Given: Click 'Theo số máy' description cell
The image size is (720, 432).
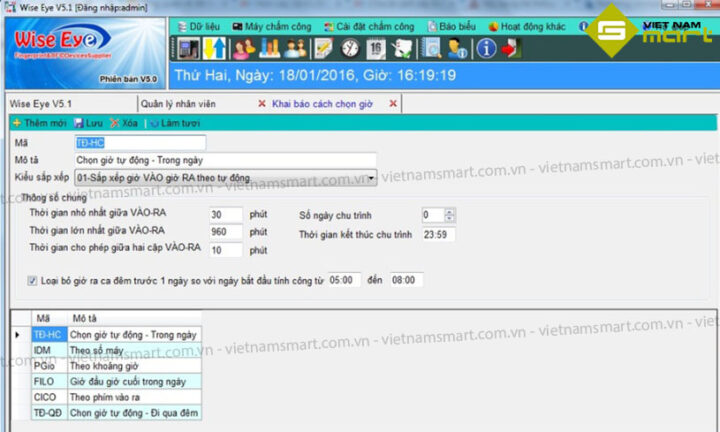Looking at the screenshot, I should (x=135, y=350).
